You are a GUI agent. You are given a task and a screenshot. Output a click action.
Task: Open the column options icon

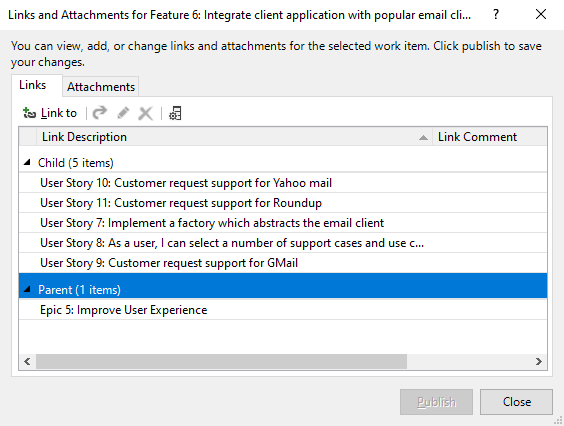point(175,113)
